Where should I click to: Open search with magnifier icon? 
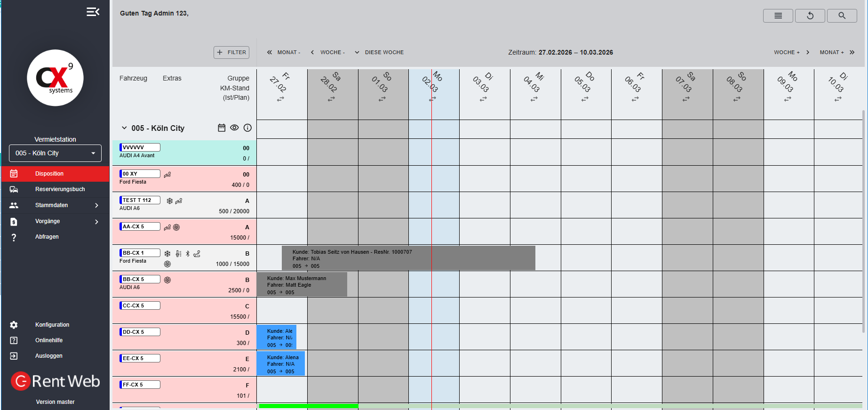click(842, 16)
